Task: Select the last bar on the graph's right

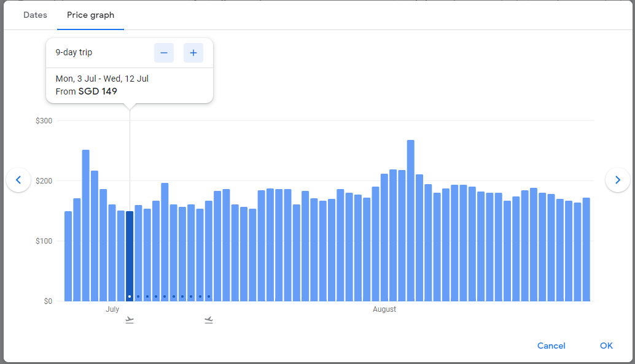Action: 586,249
